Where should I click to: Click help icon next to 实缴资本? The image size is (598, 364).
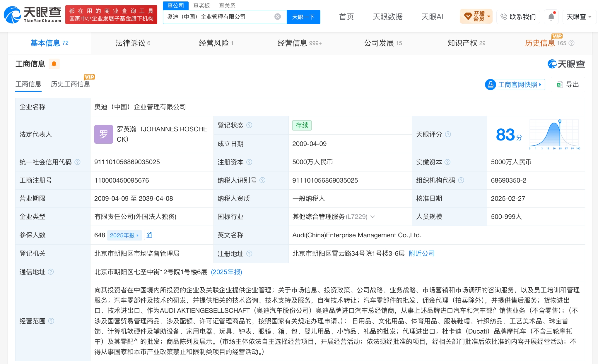447,162
